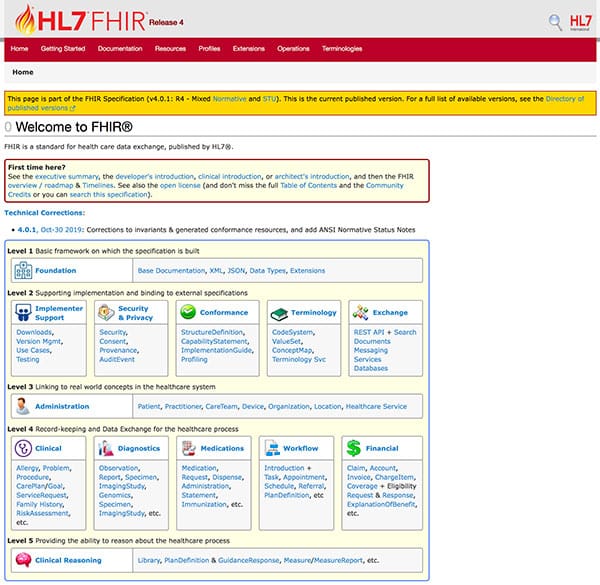Open the Downloads link
This screenshot has width=600, height=585.
click(x=34, y=332)
